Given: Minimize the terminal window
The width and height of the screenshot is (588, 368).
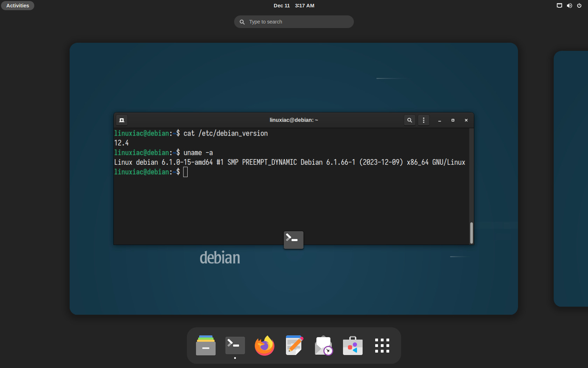Looking at the screenshot, I should pos(440,120).
